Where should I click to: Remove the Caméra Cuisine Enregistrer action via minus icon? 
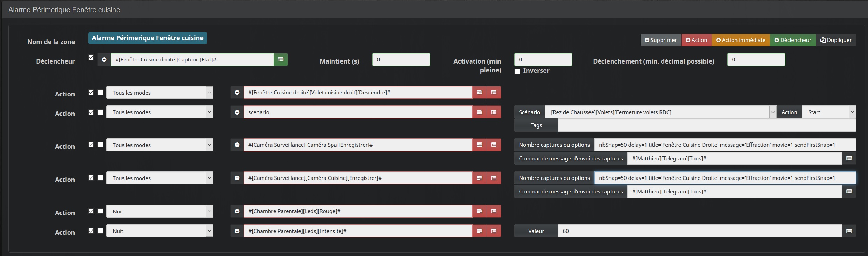coord(237,178)
